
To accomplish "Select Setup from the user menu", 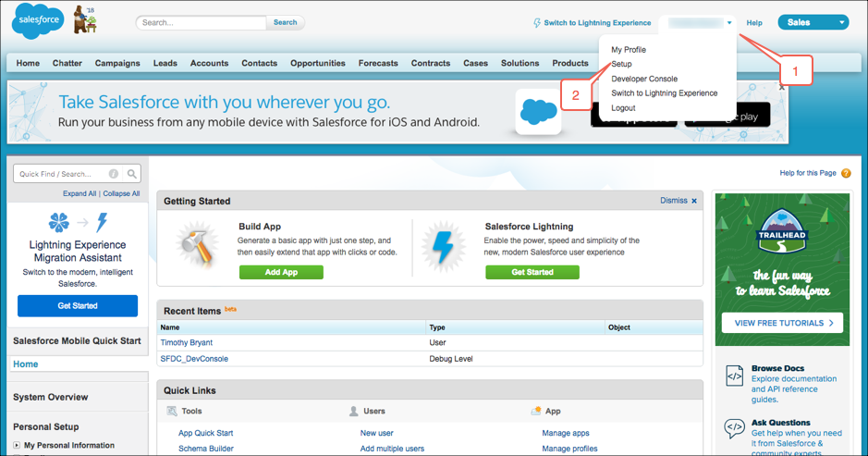I will (622, 64).
